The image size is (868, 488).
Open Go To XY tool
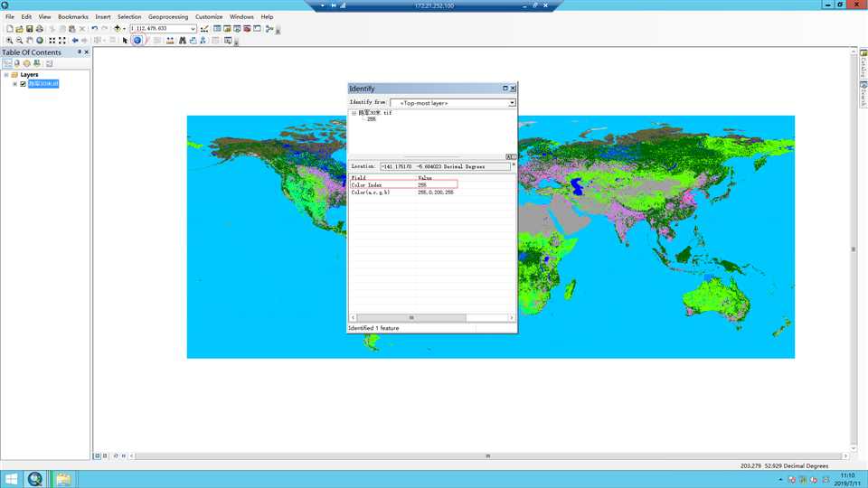tap(203, 41)
